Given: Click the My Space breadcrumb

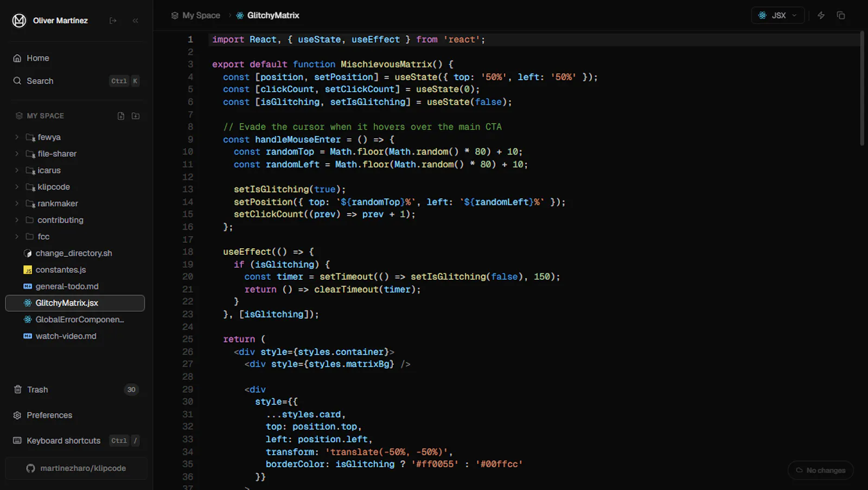Looking at the screenshot, I should pos(201,16).
